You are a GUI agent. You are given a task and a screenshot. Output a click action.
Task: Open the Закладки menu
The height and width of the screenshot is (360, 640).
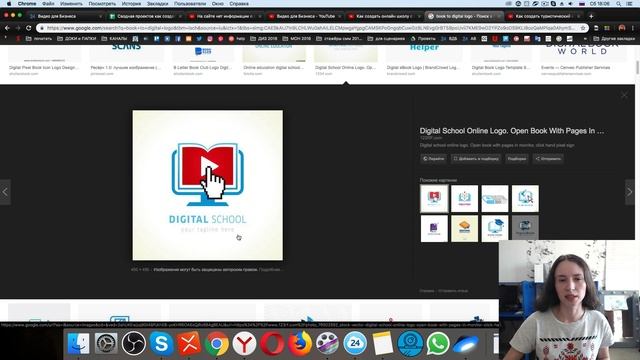tap(157, 4)
